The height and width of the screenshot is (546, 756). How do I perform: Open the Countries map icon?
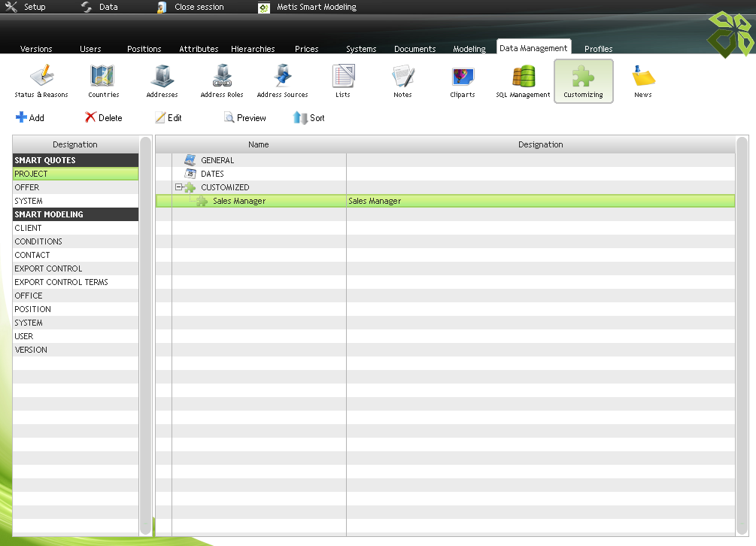click(x=103, y=77)
